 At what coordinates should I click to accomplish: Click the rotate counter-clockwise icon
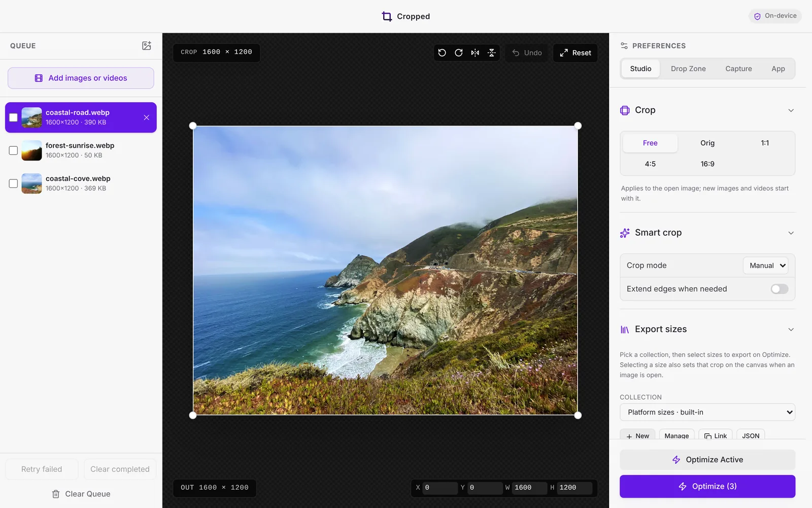point(442,53)
